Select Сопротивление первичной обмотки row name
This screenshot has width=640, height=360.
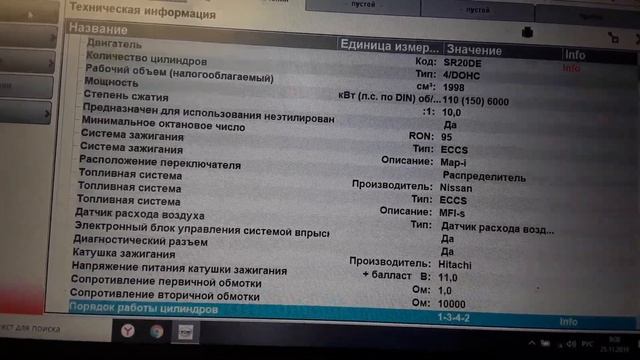click(x=166, y=281)
